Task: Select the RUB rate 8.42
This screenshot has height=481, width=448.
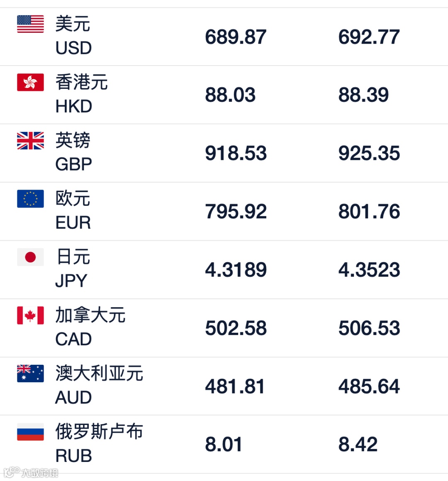Action: (x=358, y=444)
